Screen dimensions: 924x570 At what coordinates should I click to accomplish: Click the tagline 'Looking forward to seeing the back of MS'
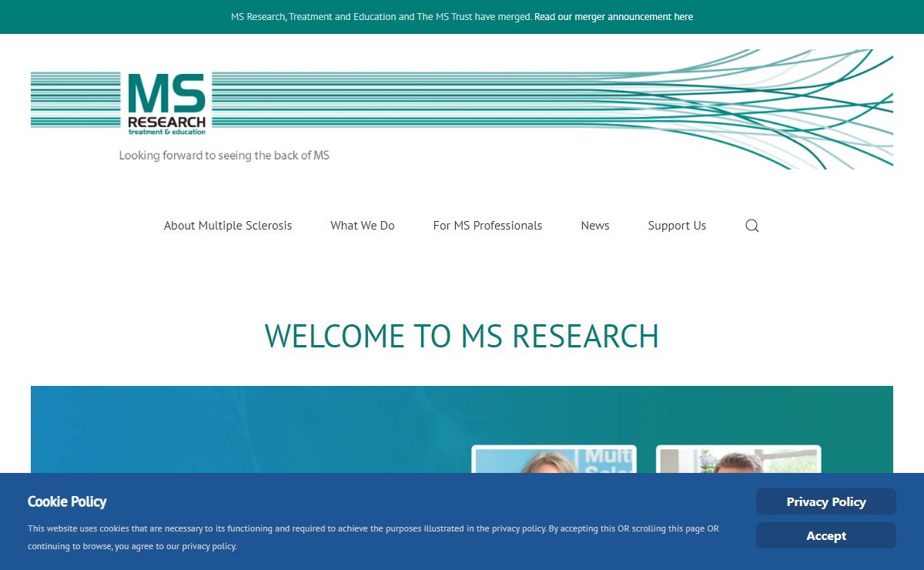coord(224,156)
